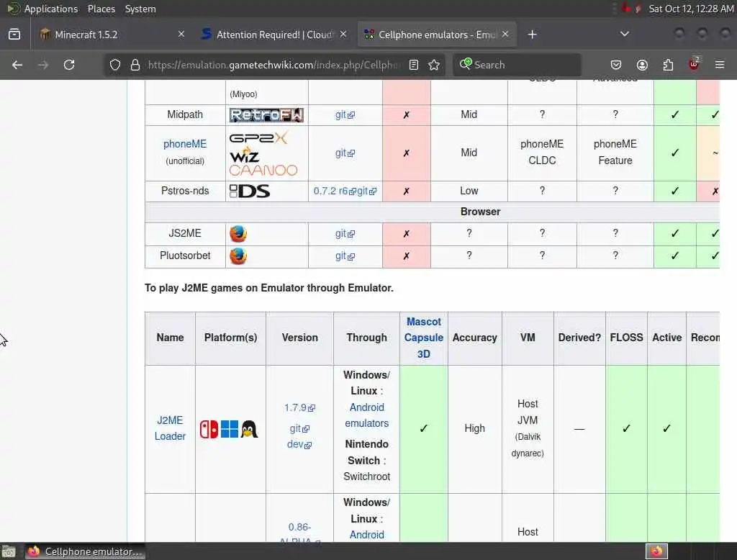Click 'phoneME CLDC' table cell
Screen dimensions: 737x560
click(542, 153)
